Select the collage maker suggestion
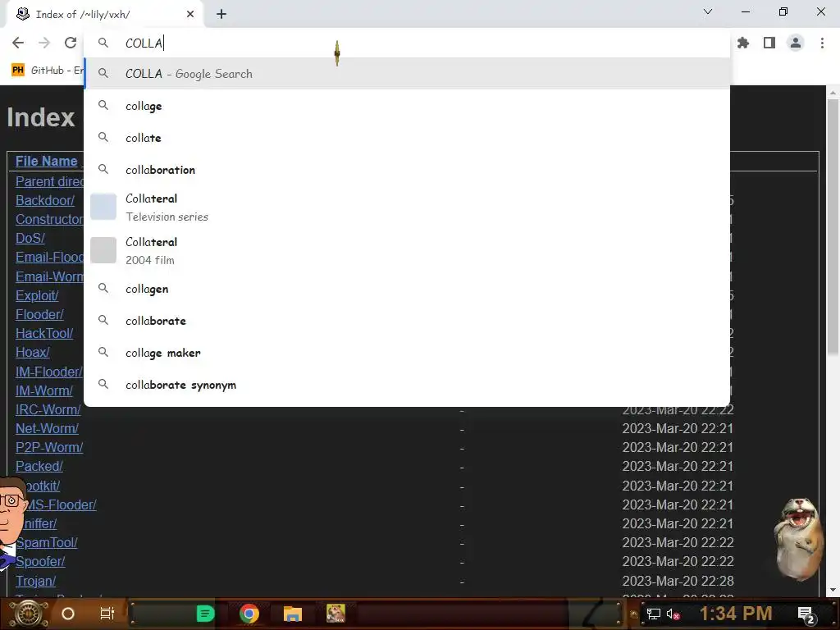 click(x=407, y=353)
